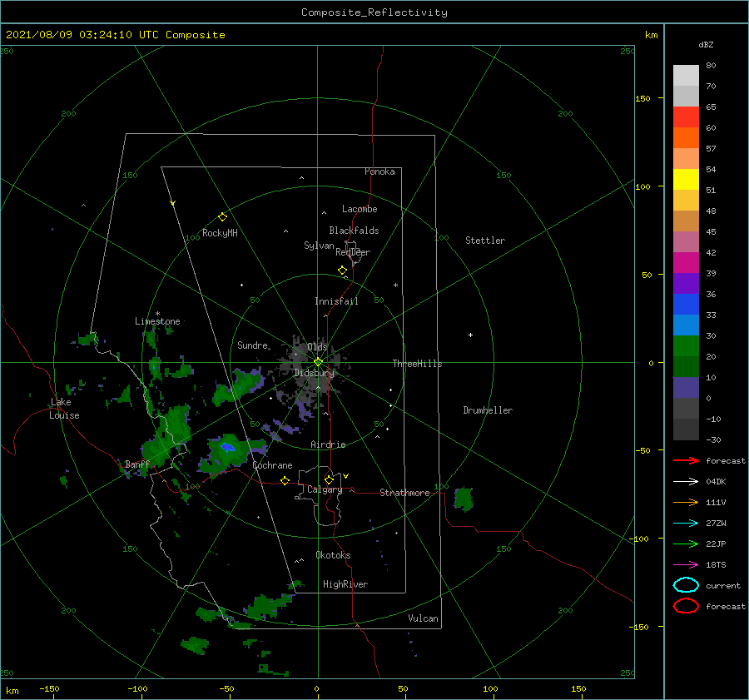The height and width of the screenshot is (700, 749).
Task: Click the Composite_Reflectivity title
Action: coord(374,12)
